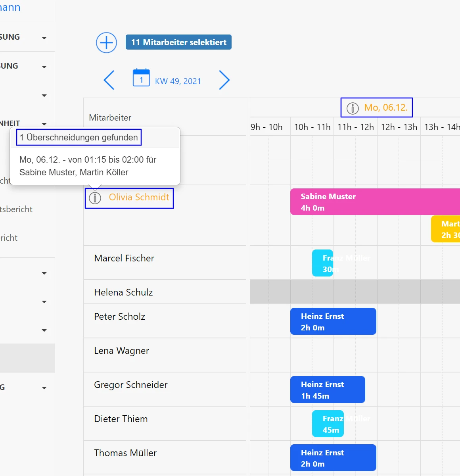The width and height of the screenshot is (460, 476).
Task: Open Peter Scholz's Heinz Ernst 2h appointment
Action: pos(333,322)
